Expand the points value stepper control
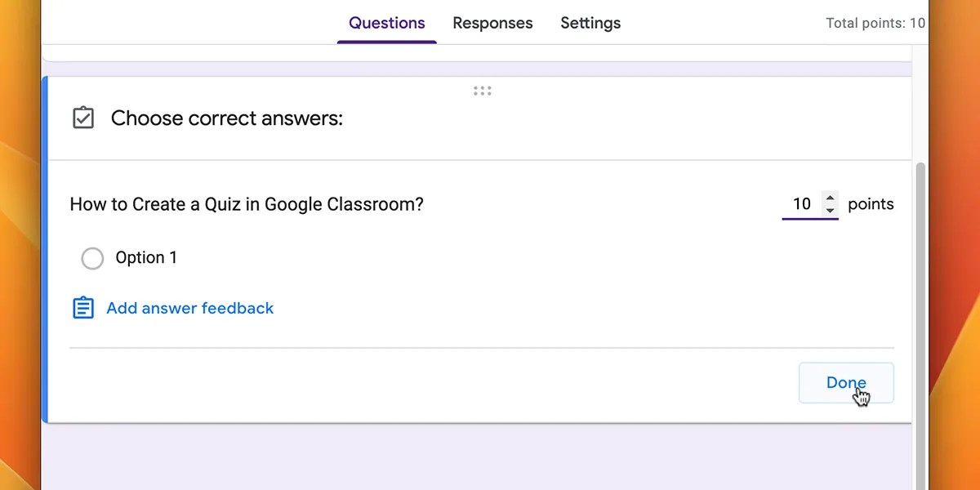The height and width of the screenshot is (490, 980). point(831,203)
